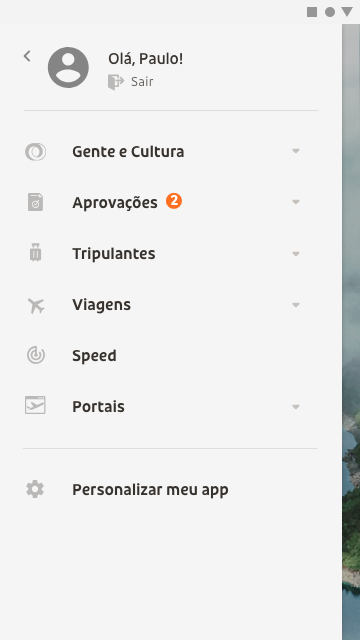Expand the Aprovações dropdown arrow
The width and height of the screenshot is (360, 640).
click(296, 202)
